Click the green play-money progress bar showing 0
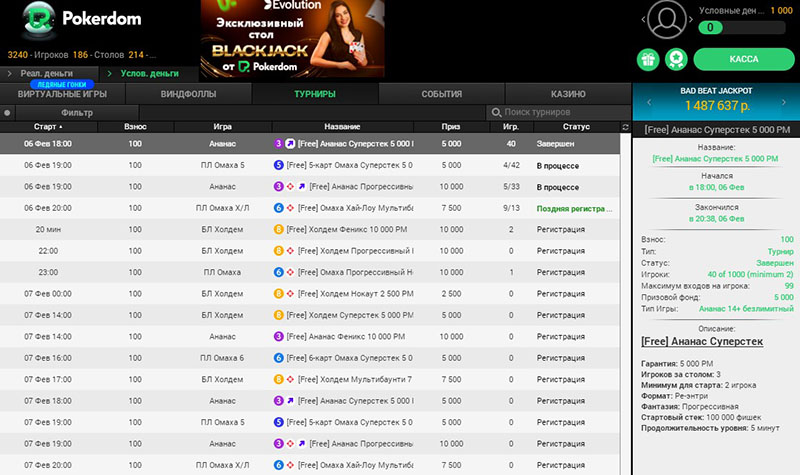Screen dimensions: 800x475 (x=741, y=28)
